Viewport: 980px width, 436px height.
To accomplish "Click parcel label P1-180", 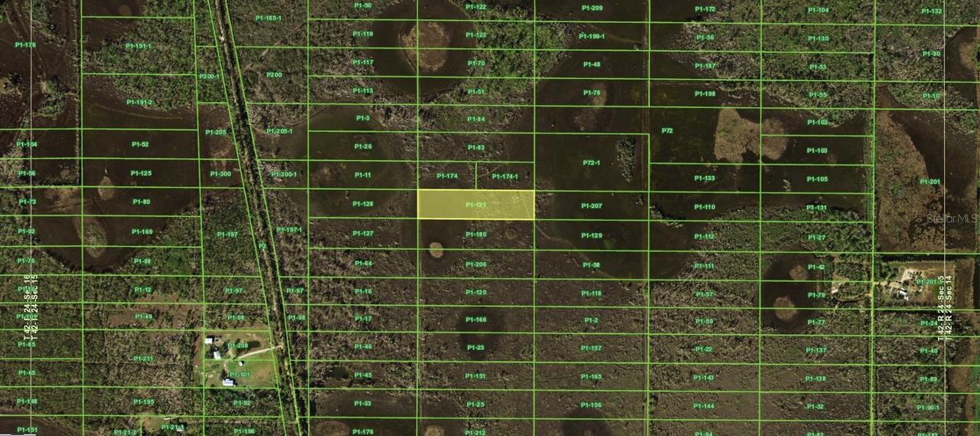I will 475,234.
